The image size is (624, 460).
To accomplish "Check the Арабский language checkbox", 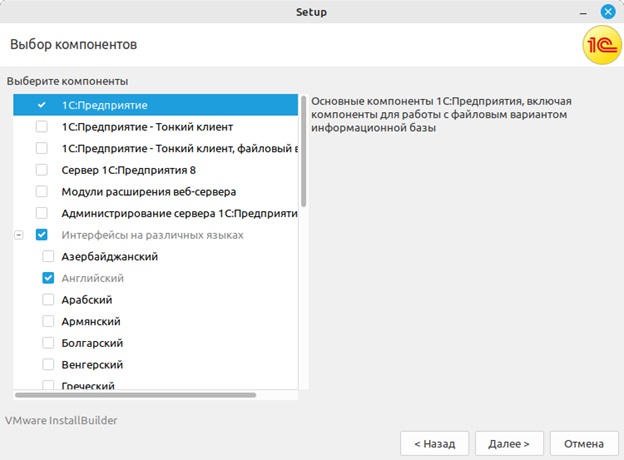I will click(48, 300).
